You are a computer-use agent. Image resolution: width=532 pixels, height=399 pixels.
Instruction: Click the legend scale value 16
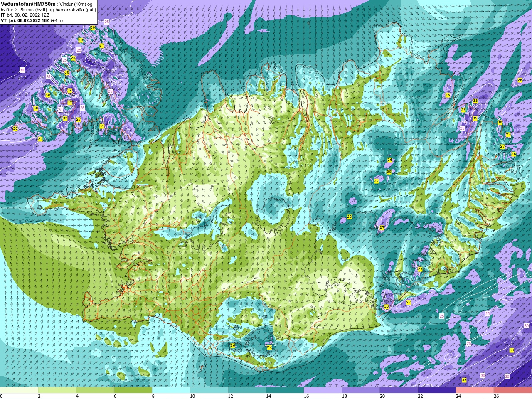306,396
